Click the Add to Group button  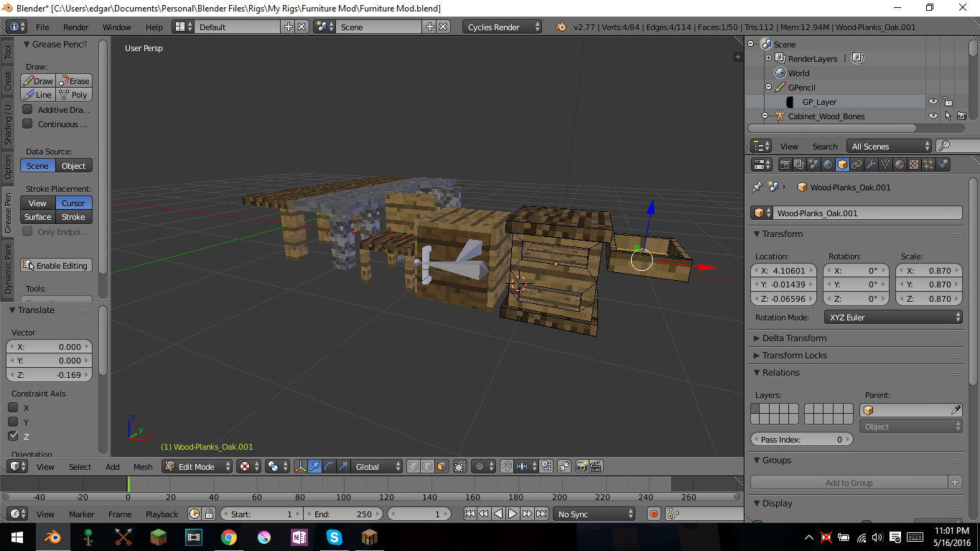[849, 482]
